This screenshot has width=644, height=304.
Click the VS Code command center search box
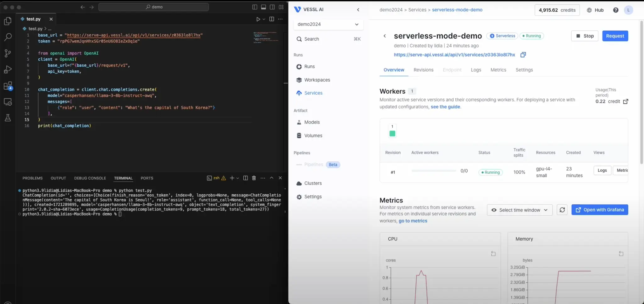[x=153, y=7]
